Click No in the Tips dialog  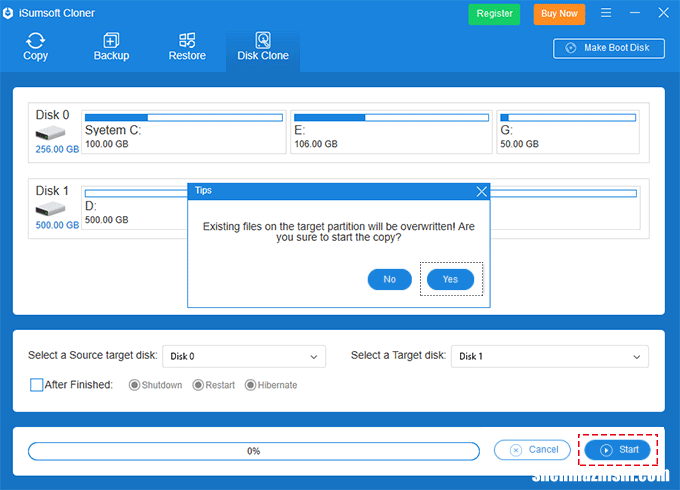click(389, 279)
